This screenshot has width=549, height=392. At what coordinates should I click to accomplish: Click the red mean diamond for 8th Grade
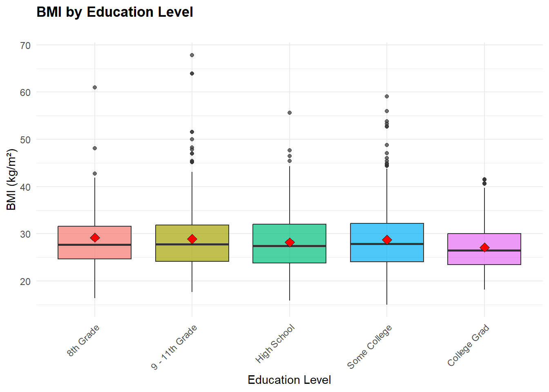[95, 238]
